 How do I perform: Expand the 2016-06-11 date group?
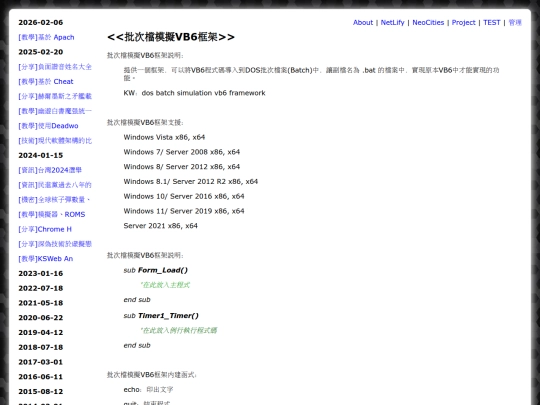coord(41,377)
